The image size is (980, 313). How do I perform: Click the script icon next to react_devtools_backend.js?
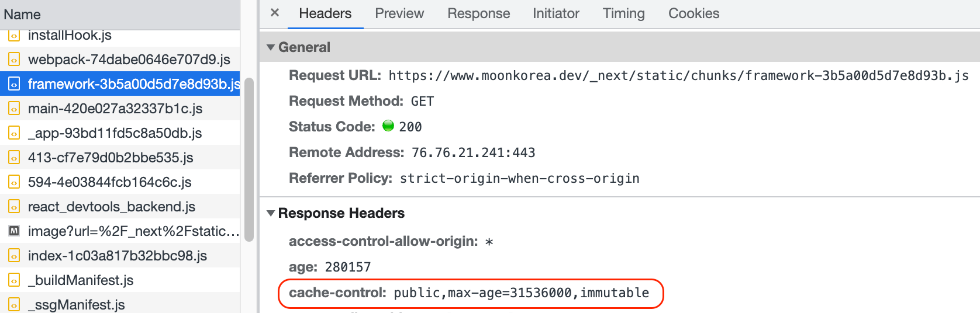coord(14,207)
